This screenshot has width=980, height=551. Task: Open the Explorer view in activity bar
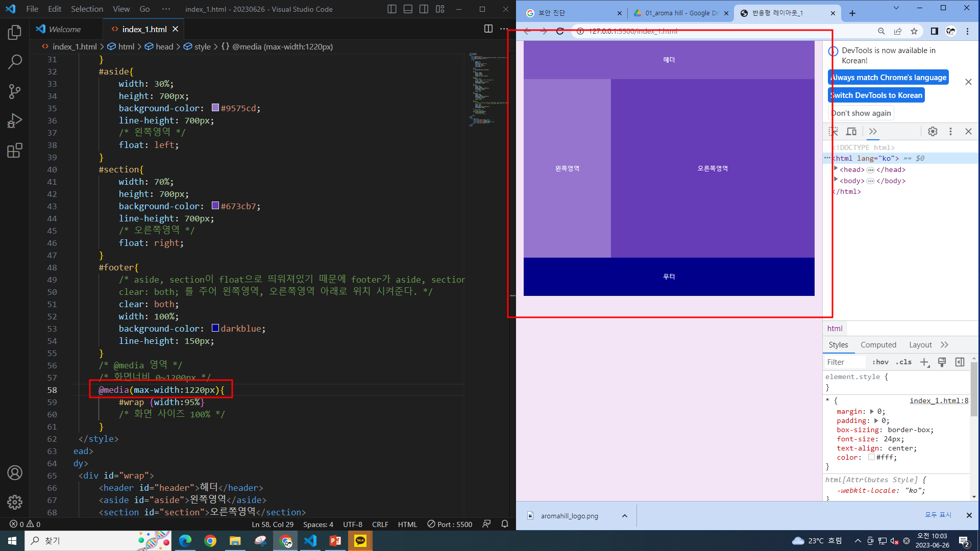(x=15, y=33)
